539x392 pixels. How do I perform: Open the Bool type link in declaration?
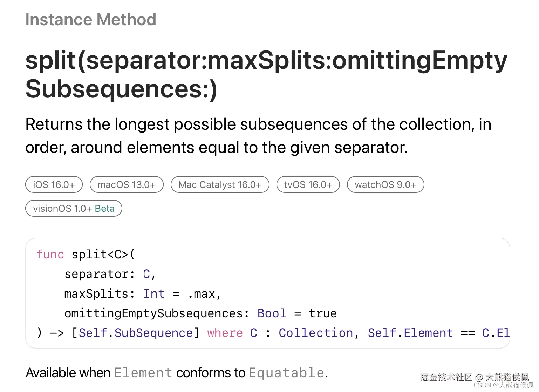coord(272,313)
